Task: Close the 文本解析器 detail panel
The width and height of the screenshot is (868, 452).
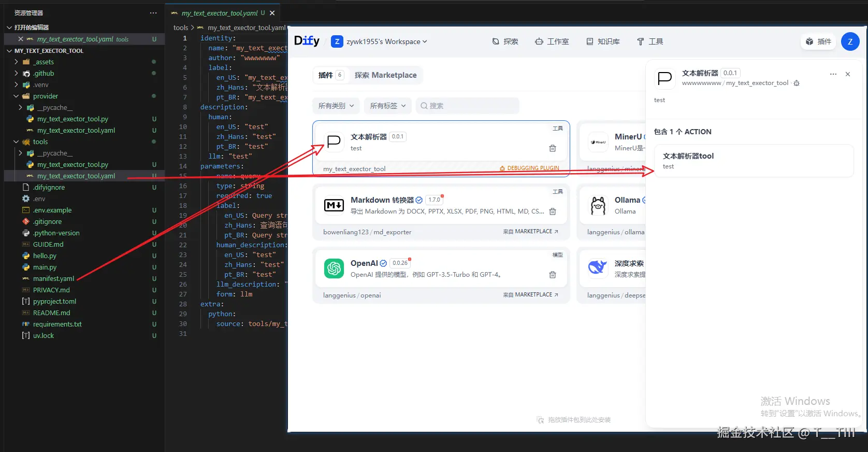Action: point(848,74)
